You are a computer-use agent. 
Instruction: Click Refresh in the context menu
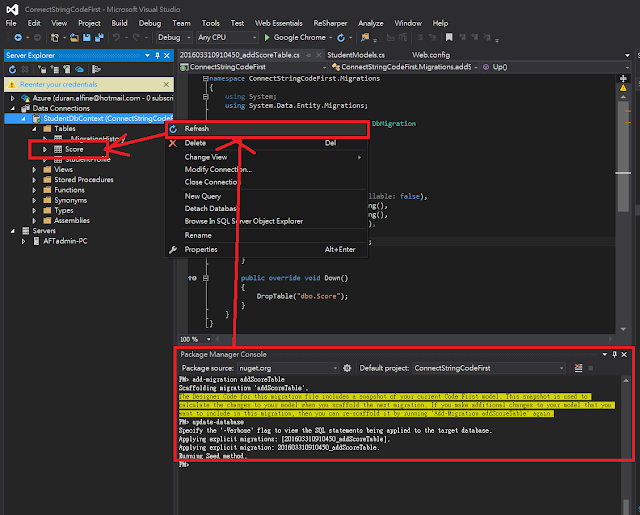pyautogui.click(x=198, y=129)
